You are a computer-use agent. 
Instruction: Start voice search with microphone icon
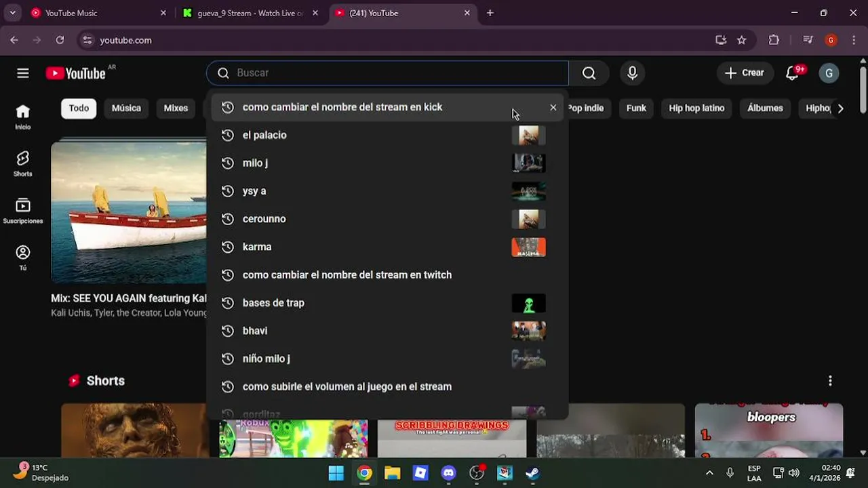pyautogui.click(x=632, y=73)
